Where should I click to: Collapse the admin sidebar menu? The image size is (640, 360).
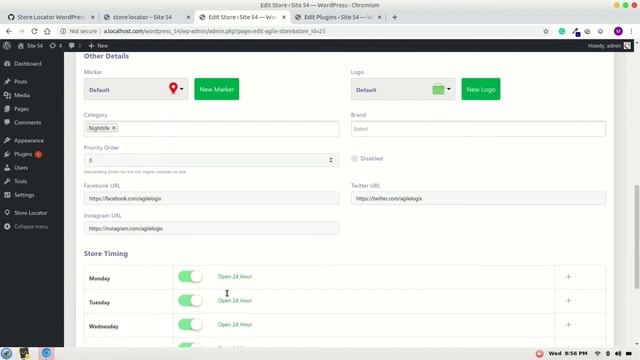(32, 227)
